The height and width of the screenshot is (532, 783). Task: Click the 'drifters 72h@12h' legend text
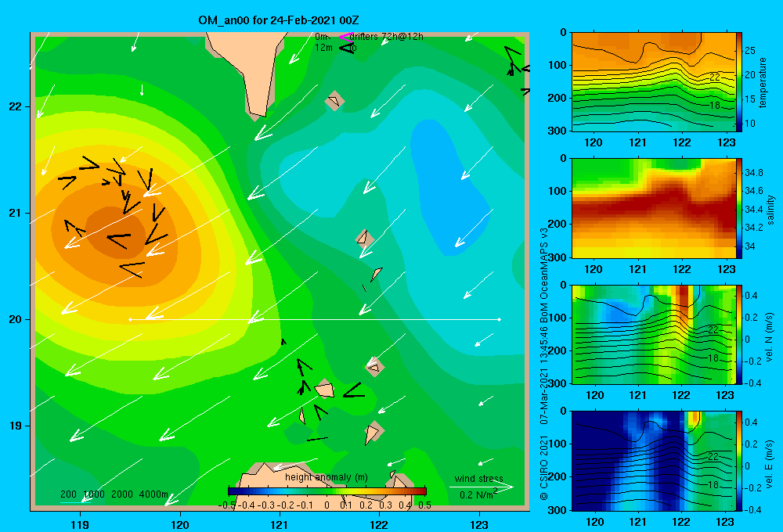tap(387, 37)
